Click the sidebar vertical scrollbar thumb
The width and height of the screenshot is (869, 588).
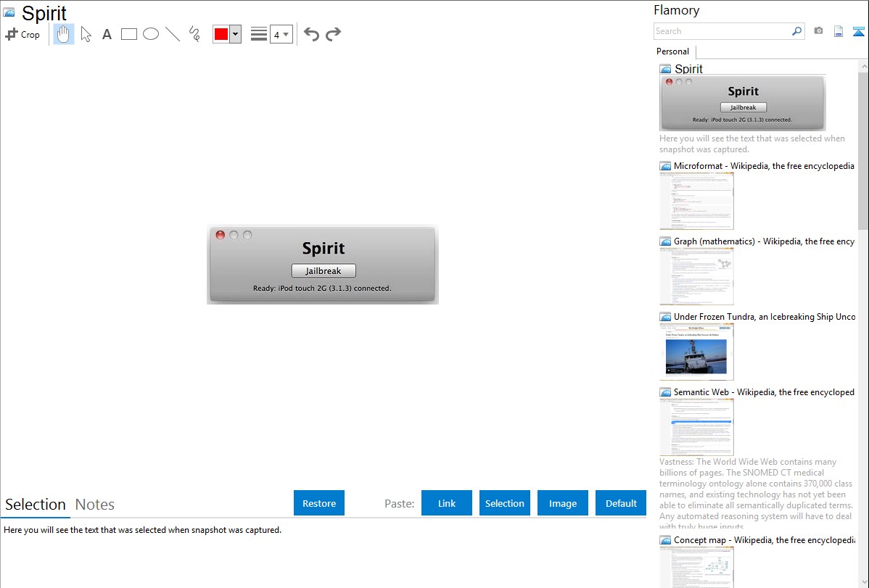(863, 151)
